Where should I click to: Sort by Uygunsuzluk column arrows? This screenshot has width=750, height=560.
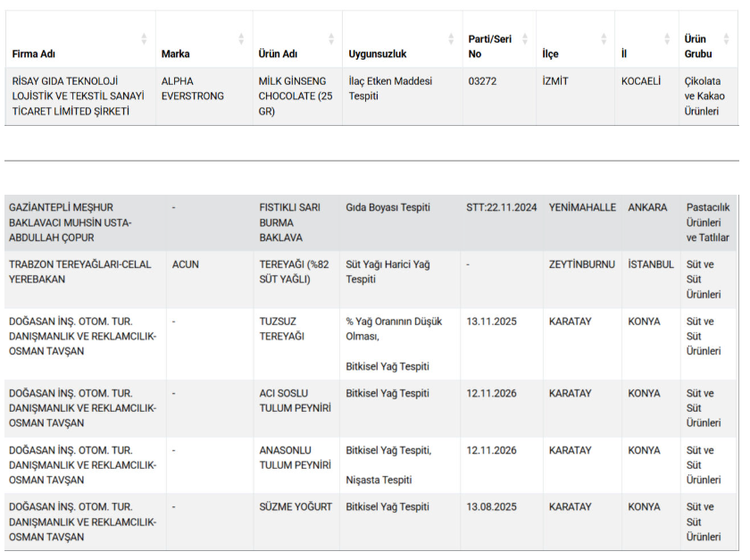coord(451,38)
